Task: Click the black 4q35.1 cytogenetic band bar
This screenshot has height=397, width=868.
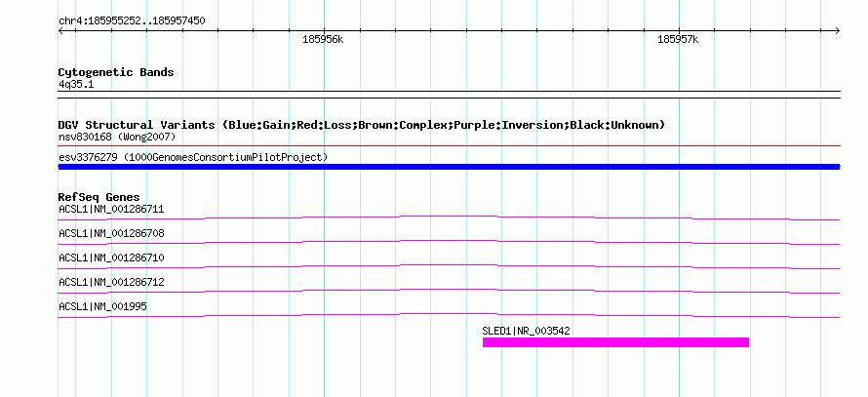Action: (449, 95)
